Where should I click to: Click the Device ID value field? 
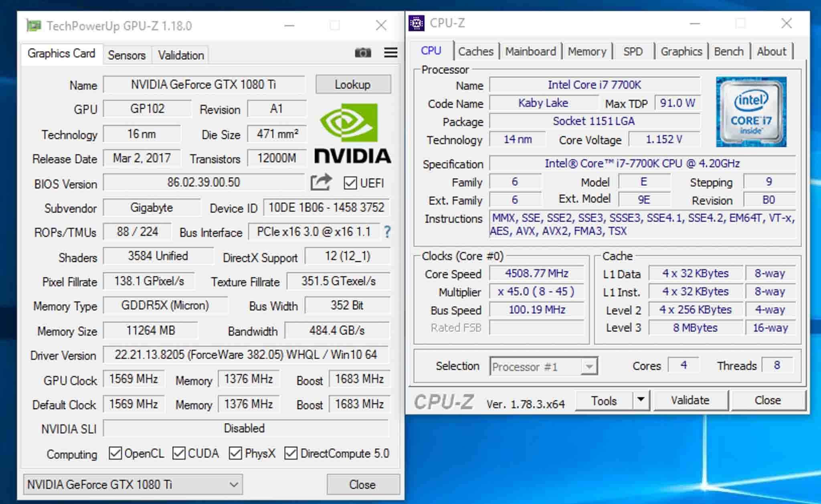point(326,208)
